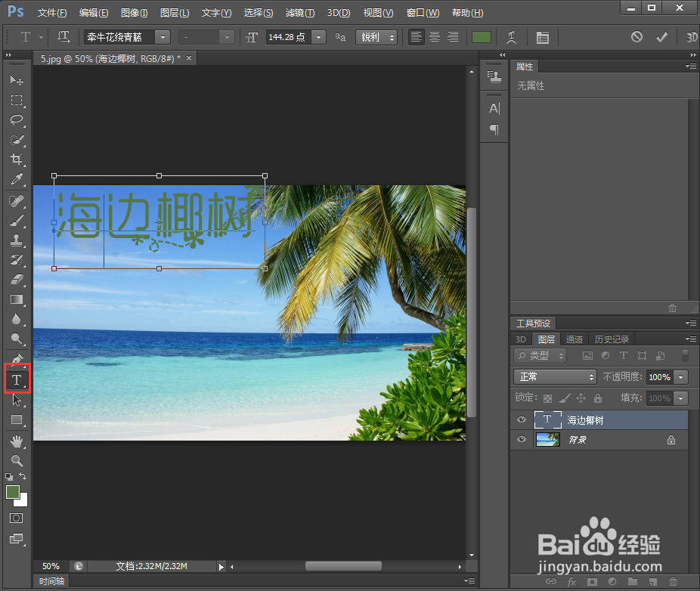
Task: Select the Horizontal Type tool
Action: click(x=17, y=379)
